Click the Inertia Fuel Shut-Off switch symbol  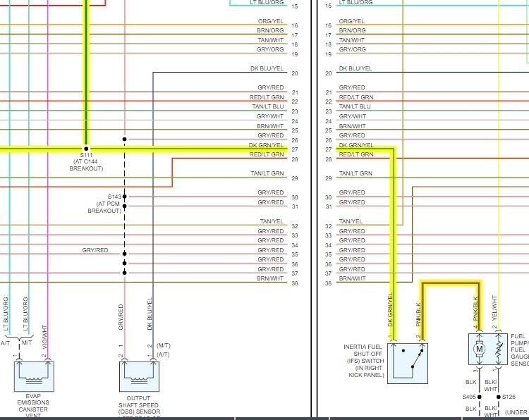tap(408, 364)
